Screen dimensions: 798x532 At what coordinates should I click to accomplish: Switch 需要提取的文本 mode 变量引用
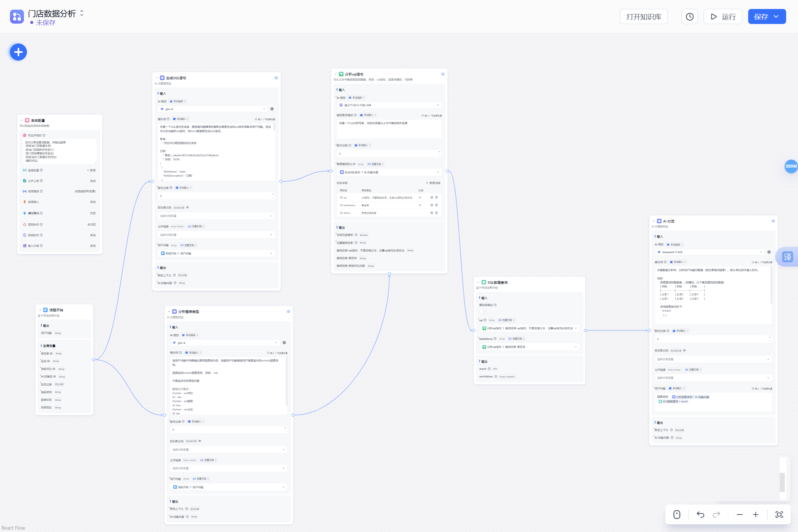coord(376,164)
